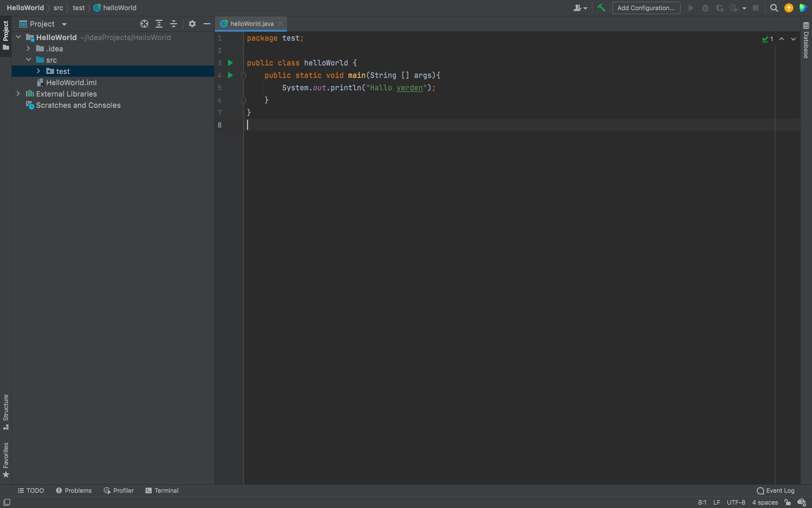Run main method gutter arrow on line 4

230,75
